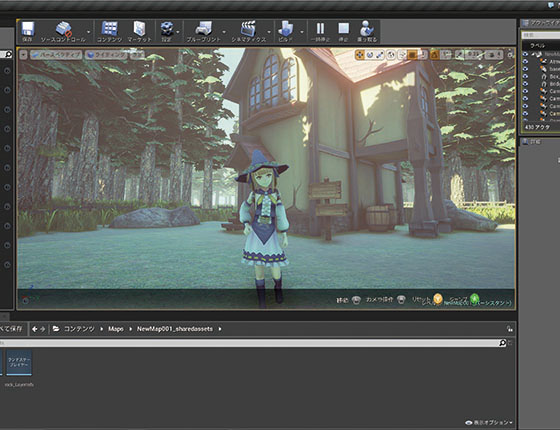This screenshot has height=430, width=560.
Task: Toggle rotation snapping in the viewport
Action: (435, 55)
